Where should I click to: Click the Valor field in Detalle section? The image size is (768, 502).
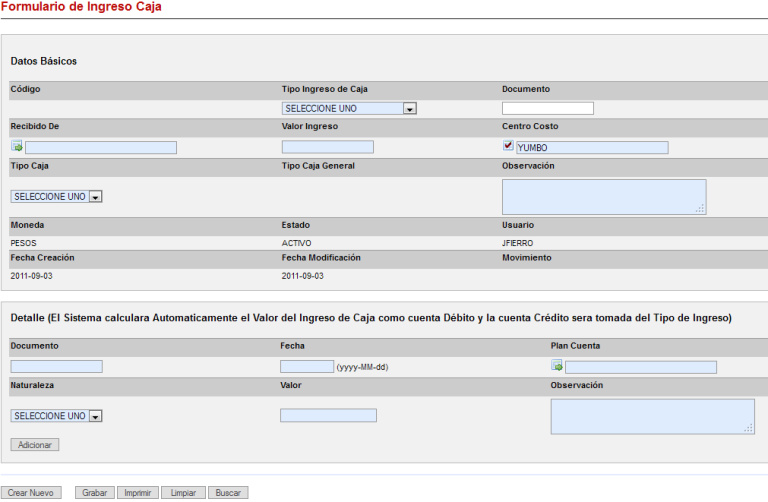point(329,415)
